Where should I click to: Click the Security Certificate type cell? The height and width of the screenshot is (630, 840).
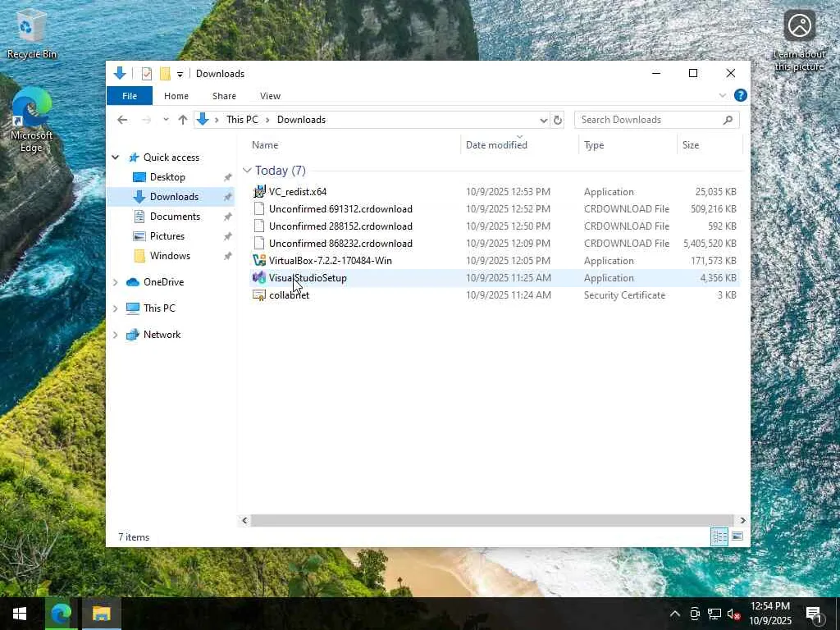624,295
